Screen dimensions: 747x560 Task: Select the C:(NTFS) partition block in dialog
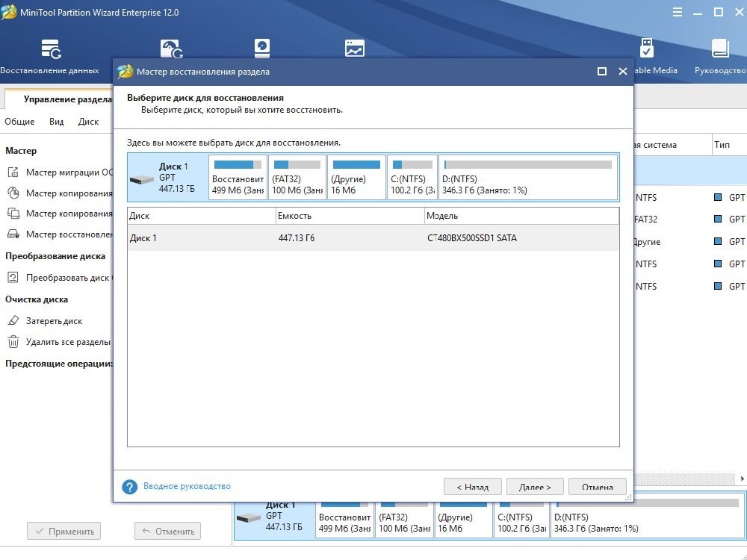tap(412, 178)
